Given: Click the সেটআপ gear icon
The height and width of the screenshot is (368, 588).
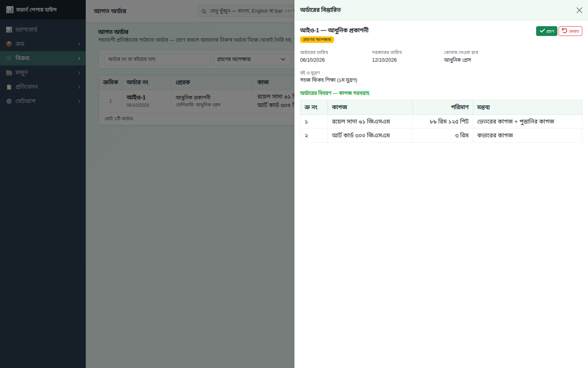Looking at the screenshot, I should [9, 101].
